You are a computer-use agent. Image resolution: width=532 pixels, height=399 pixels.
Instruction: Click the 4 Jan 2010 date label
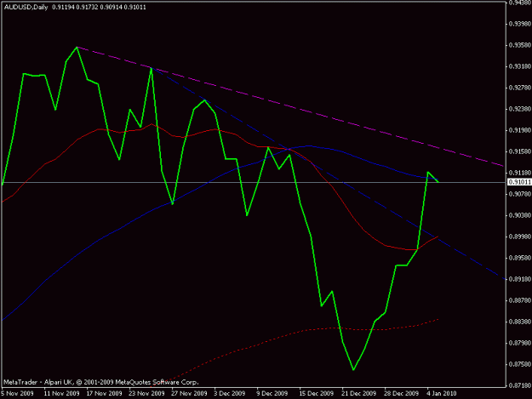[442, 394]
